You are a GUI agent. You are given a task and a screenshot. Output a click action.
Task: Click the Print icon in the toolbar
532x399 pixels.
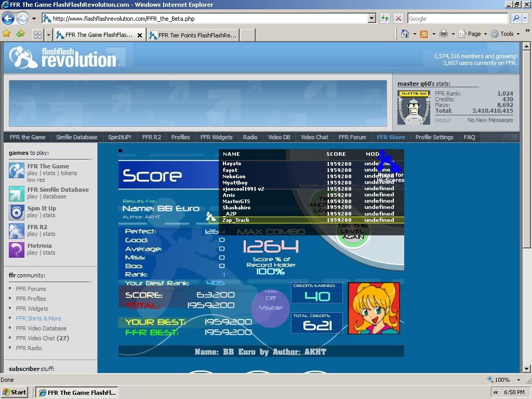coord(443,34)
